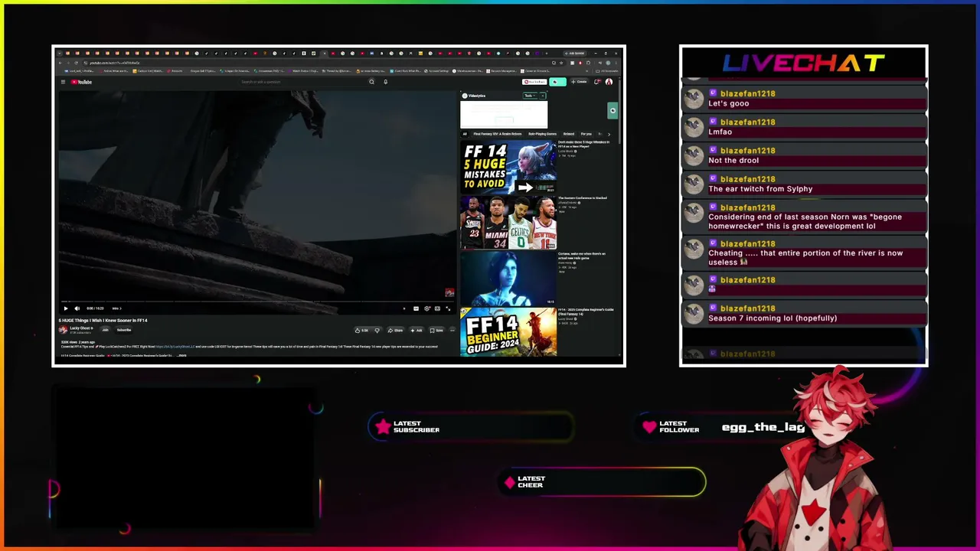Image resolution: width=980 pixels, height=551 pixels.
Task: Select the For you filter chip
Action: pyautogui.click(x=586, y=134)
